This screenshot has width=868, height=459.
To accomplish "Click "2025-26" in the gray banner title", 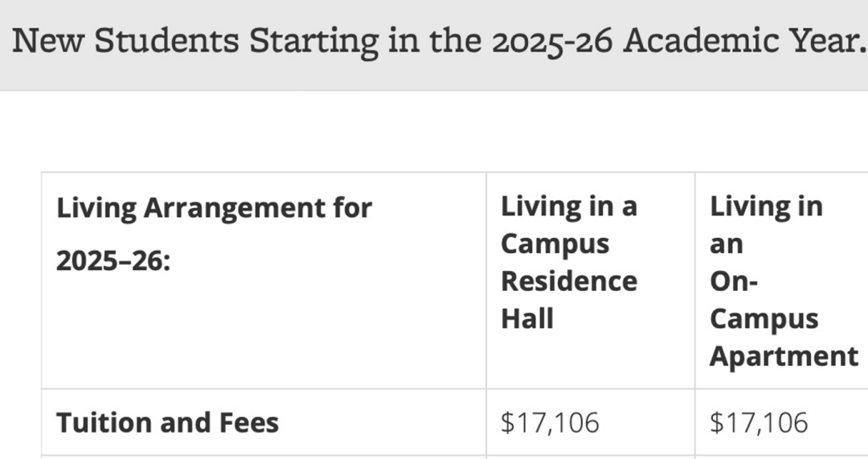I will (x=552, y=42).
